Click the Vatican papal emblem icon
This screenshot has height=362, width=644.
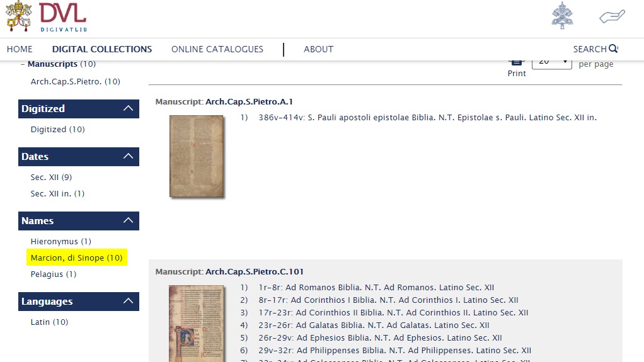[x=562, y=16]
